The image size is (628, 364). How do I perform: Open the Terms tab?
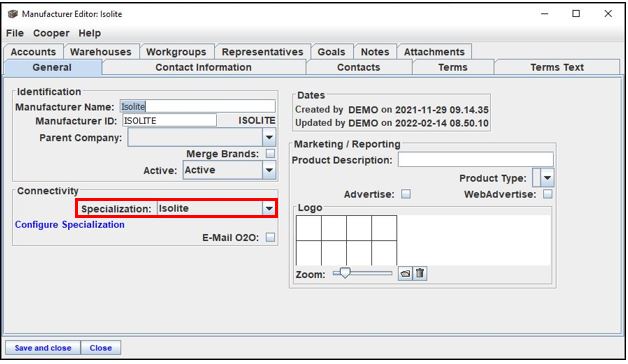(453, 67)
